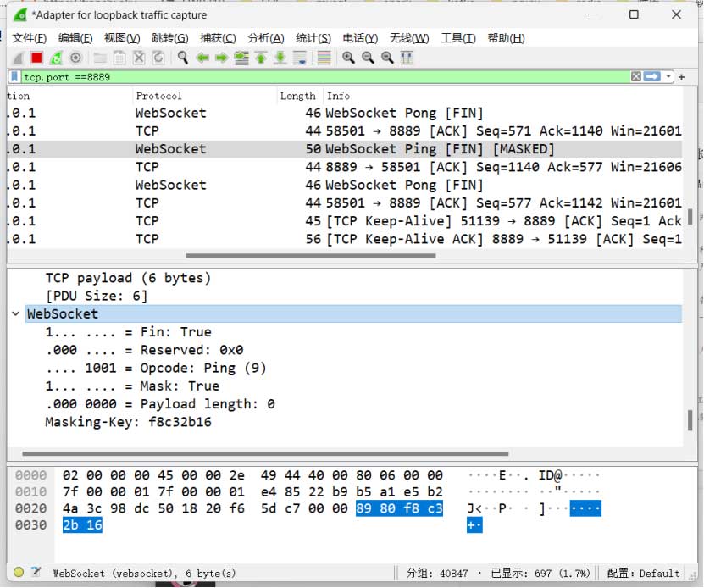The height and width of the screenshot is (588, 704).
Task: Stop the running packet capture
Action: [x=36, y=58]
